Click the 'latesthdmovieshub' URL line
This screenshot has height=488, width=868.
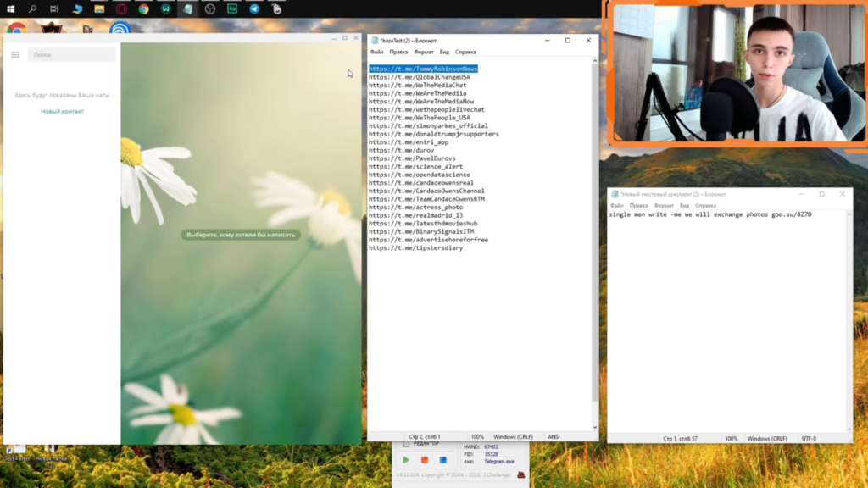pyautogui.click(x=423, y=224)
